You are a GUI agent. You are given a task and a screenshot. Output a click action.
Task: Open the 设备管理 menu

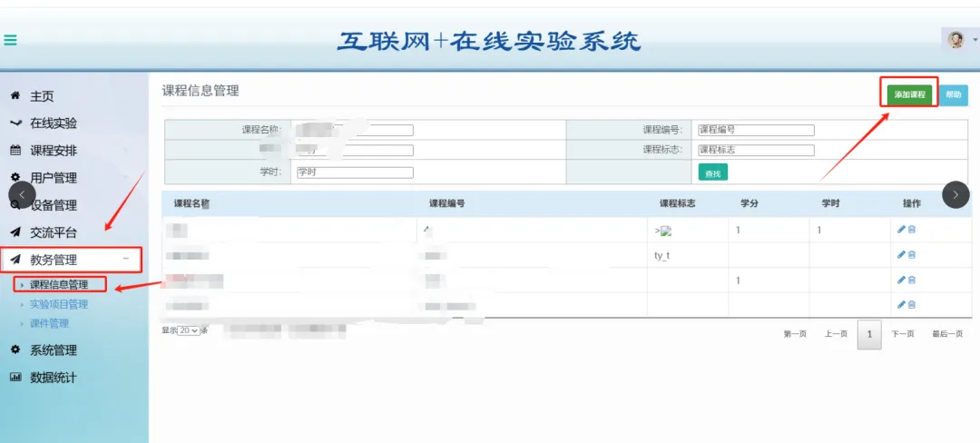point(54,205)
